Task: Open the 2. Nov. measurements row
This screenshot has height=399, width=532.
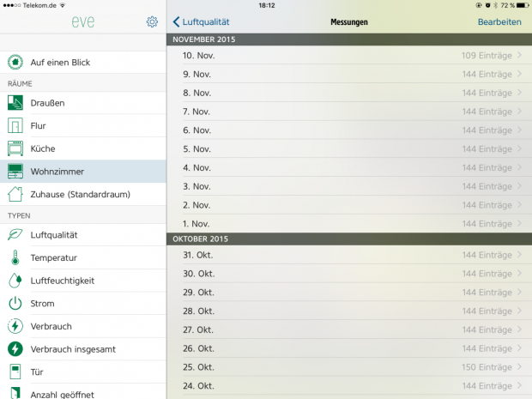Action: [349, 205]
